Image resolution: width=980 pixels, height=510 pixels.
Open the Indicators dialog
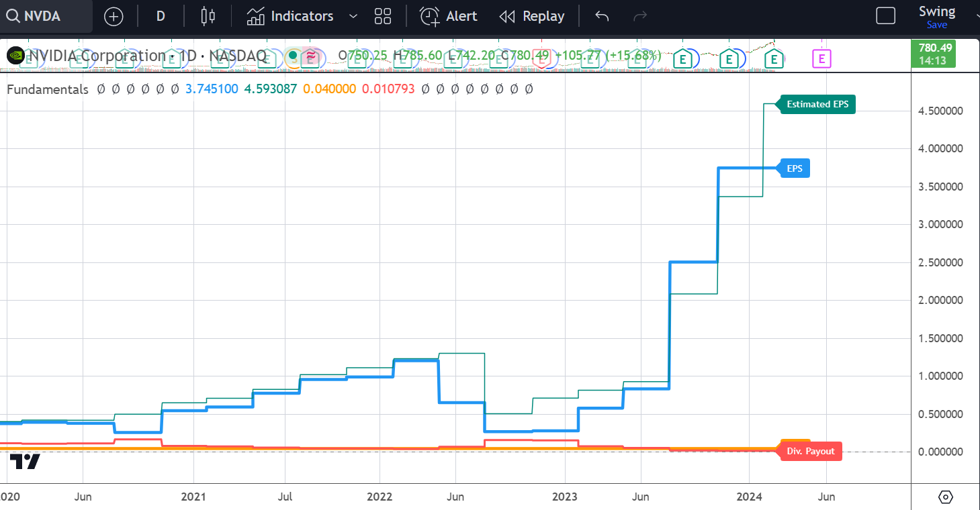[289, 16]
